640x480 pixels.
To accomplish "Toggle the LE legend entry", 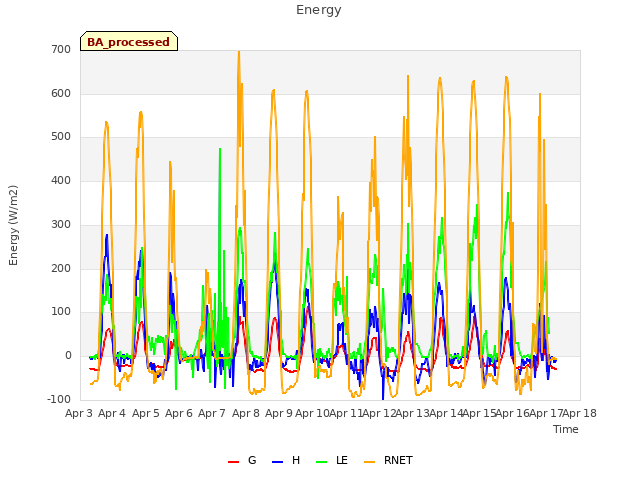I will tap(332, 460).
